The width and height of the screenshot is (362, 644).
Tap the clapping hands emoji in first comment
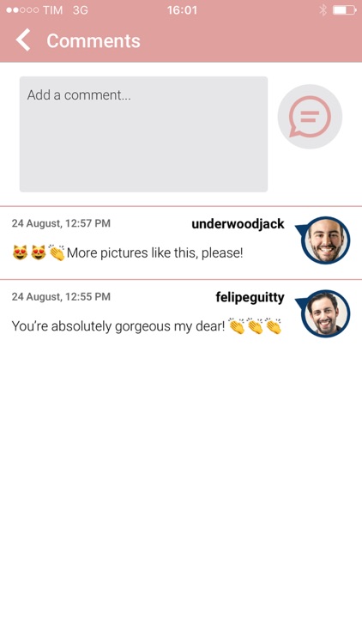(57, 252)
